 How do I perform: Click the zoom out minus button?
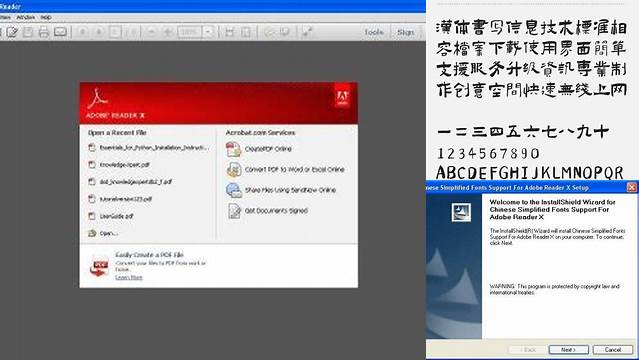(151, 32)
